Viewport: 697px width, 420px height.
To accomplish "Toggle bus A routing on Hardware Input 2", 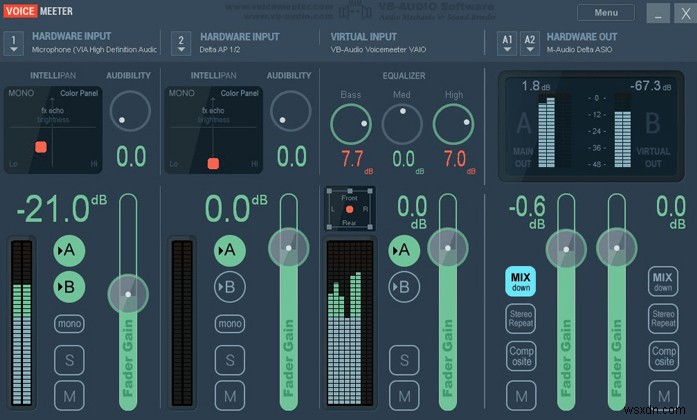I will (229, 251).
